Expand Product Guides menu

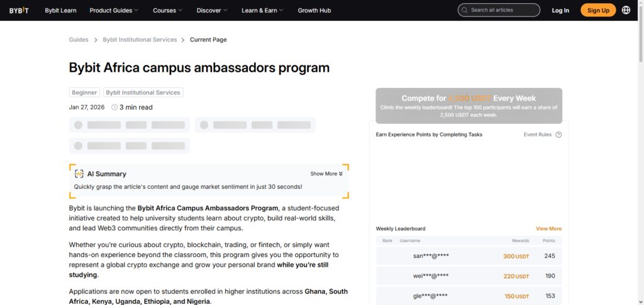click(x=114, y=10)
